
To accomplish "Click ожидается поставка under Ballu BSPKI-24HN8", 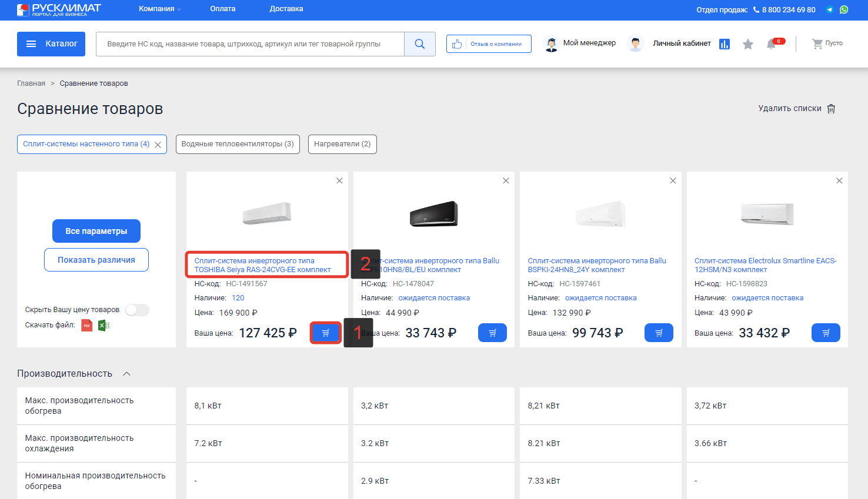I will 601,298.
